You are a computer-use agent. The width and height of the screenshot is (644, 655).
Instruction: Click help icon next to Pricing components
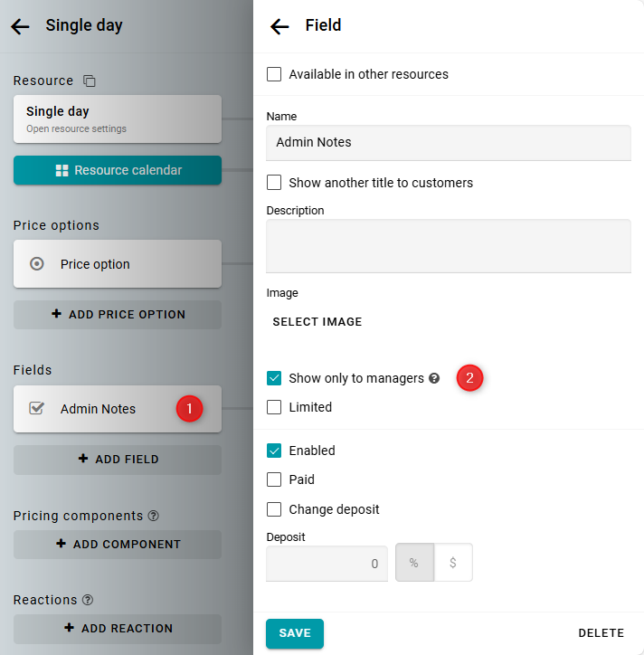pyautogui.click(x=153, y=516)
